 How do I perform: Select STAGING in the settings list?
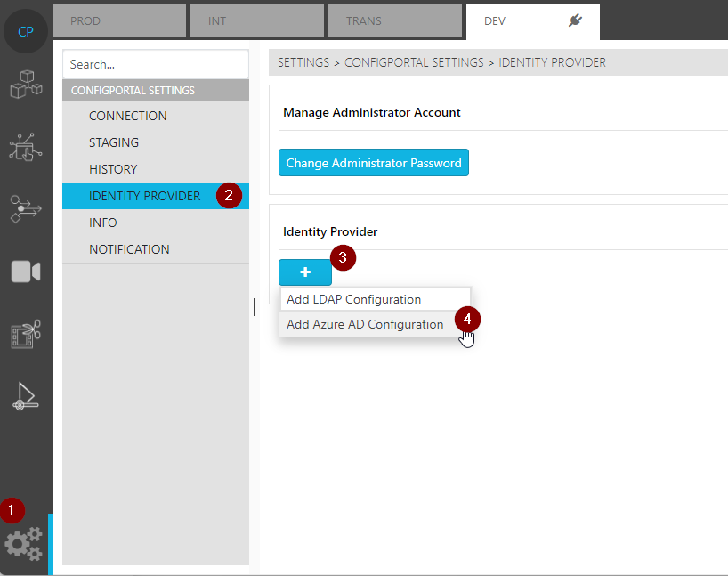(114, 142)
